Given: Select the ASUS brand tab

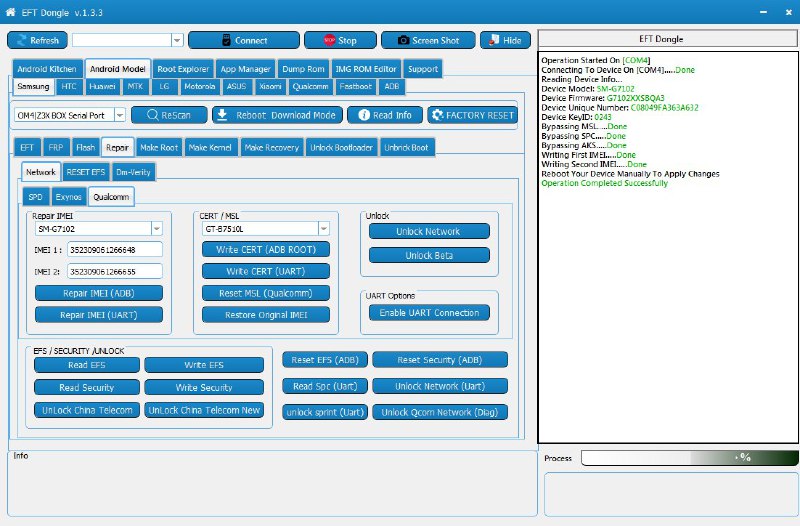Looking at the screenshot, I should pyautogui.click(x=236, y=86).
